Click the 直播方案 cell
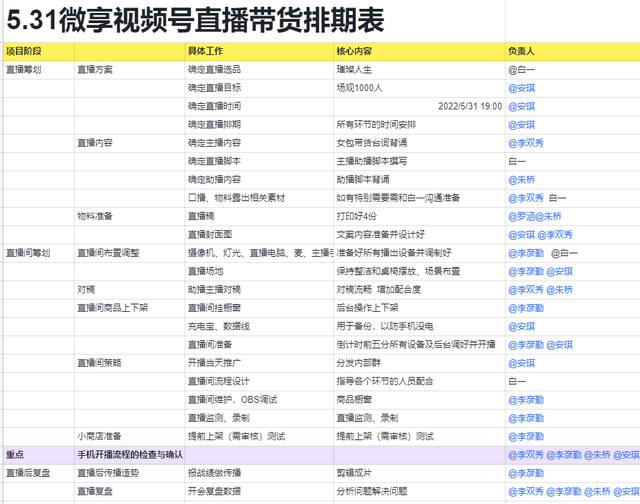The image size is (640, 504). pos(129,70)
